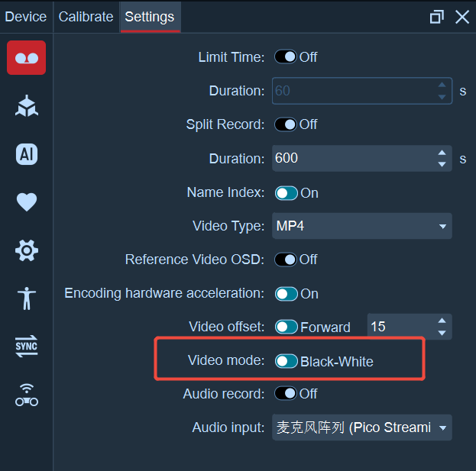Expand the Audio input dropdown
The image size is (476, 471).
coord(362,427)
